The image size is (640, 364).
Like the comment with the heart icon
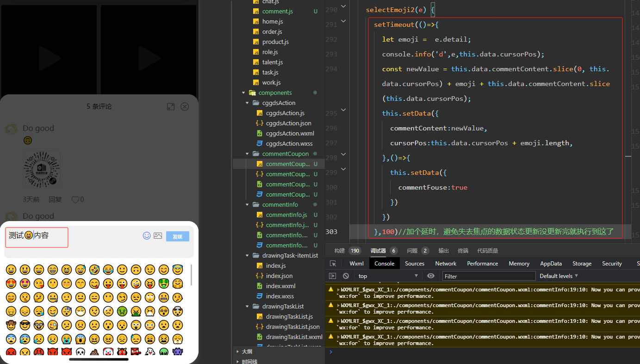75,199
